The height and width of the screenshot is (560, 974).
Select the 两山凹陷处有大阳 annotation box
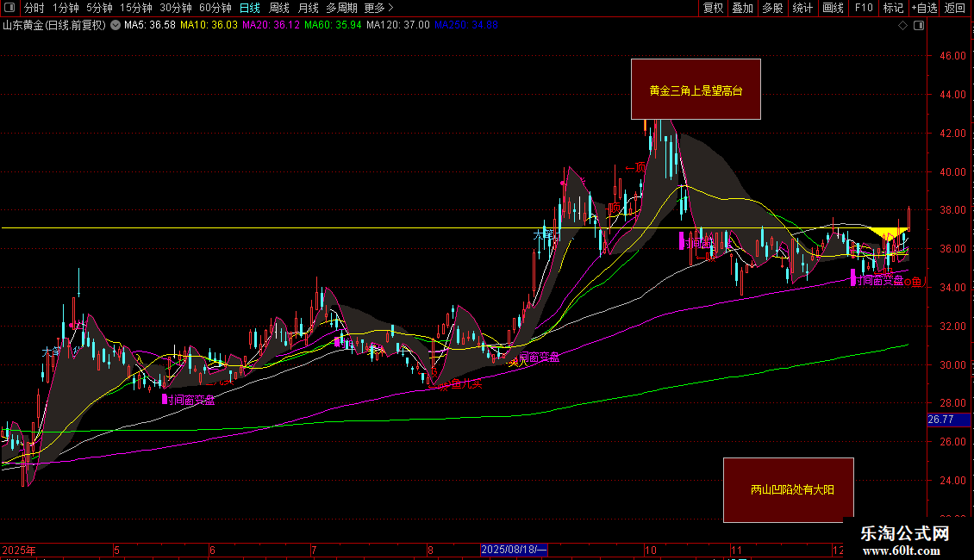pos(789,490)
